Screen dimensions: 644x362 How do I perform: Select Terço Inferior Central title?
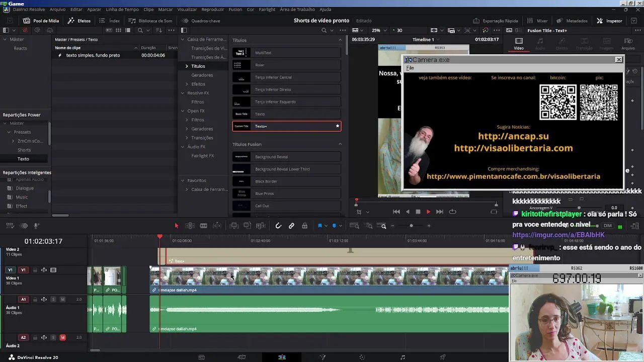(286, 77)
